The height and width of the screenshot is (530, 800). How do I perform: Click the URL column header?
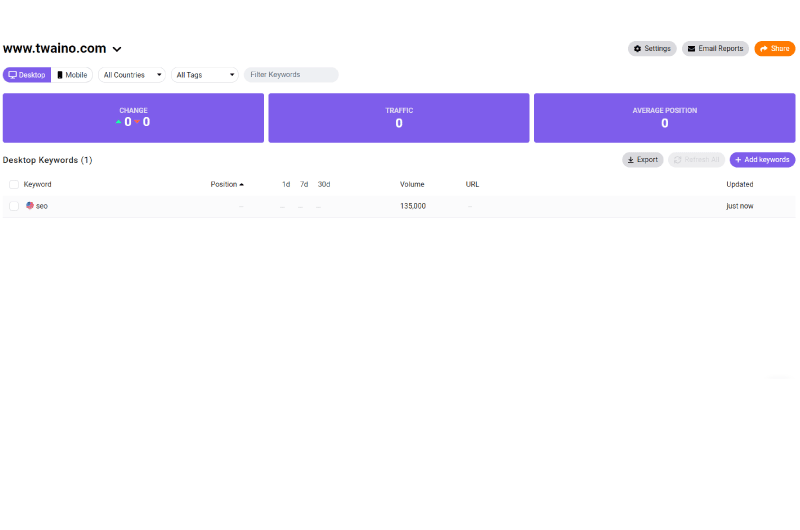[x=472, y=184]
